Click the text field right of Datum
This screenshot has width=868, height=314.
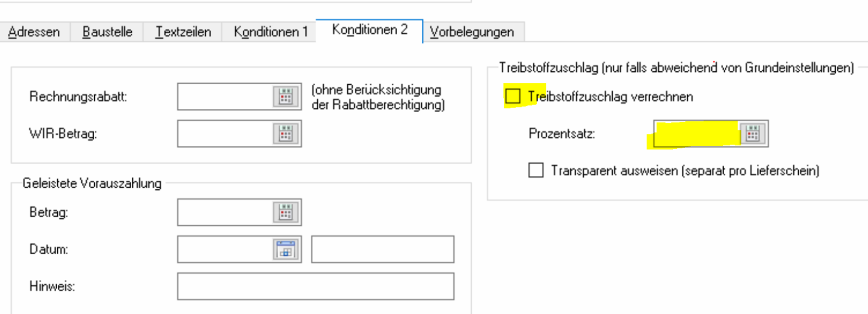point(382,249)
